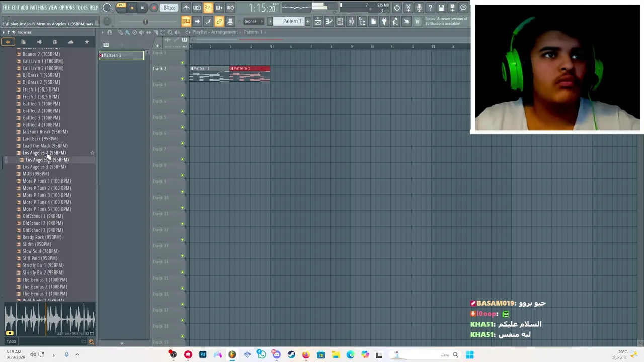Screen dimensions: 644x362
Task: Open the VIEW menu
Action: coord(53,8)
